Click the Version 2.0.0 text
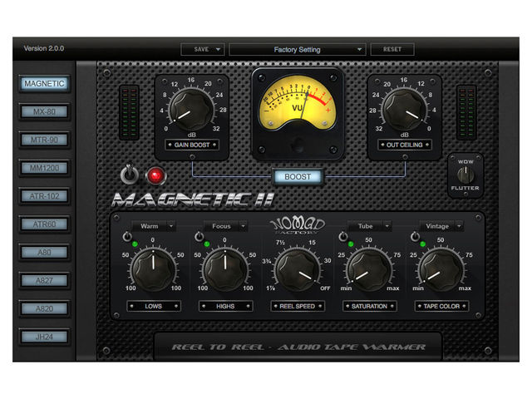Viewport: 532px width, 399px height. pos(44,48)
